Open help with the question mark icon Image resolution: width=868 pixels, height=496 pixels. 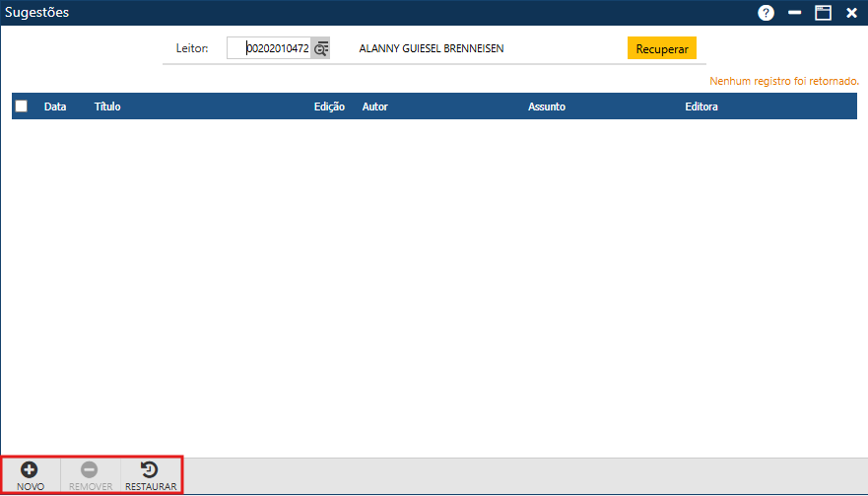click(766, 13)
